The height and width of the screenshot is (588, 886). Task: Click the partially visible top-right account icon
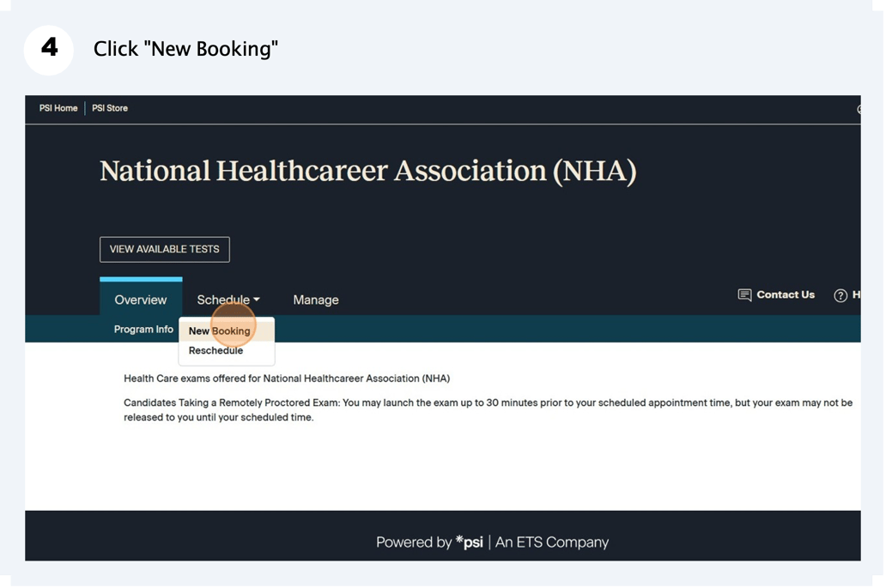click(858, 109)
